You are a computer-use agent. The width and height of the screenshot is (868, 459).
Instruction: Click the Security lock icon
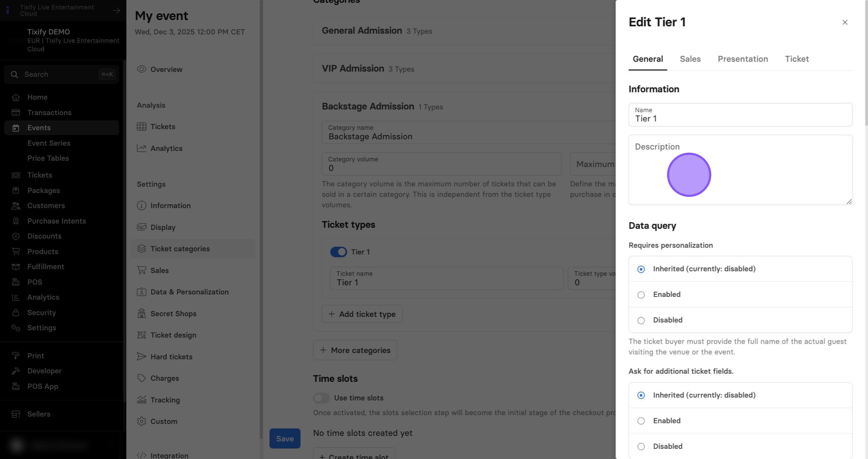[x=16, y=313]
